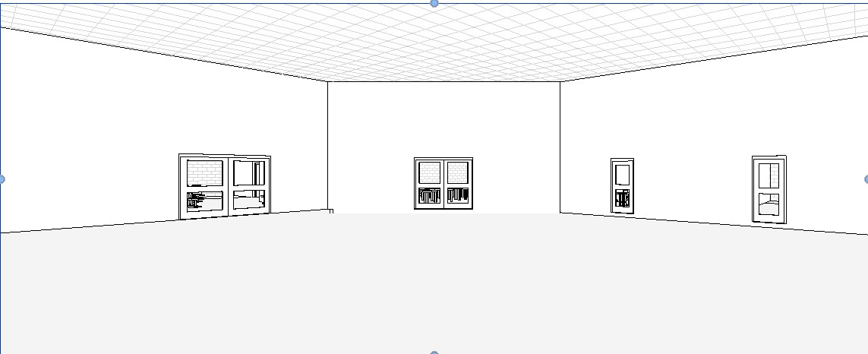Select the large double window on left wall
This screenshot has width=868, height=354.
[225, 187]
